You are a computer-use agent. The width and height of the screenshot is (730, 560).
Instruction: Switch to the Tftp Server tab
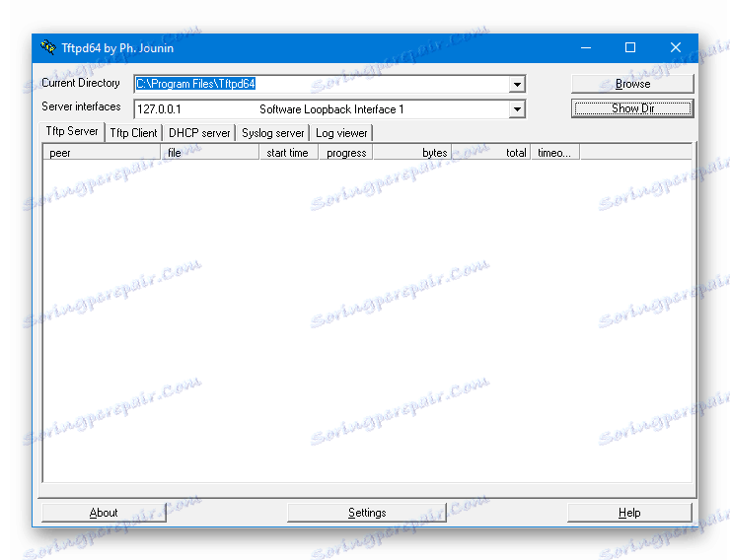click(72, 132)
